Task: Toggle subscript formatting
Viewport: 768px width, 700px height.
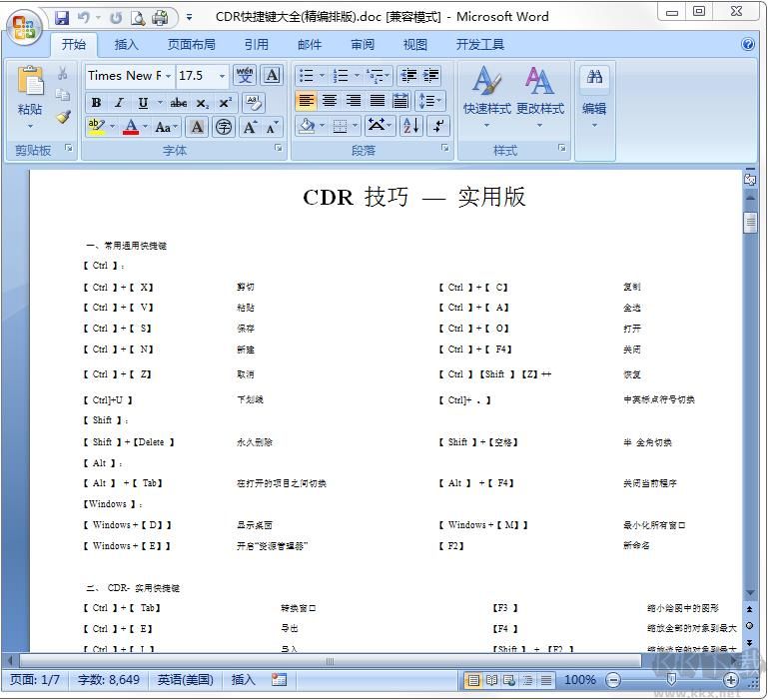Action: click(x=203, y=103)
